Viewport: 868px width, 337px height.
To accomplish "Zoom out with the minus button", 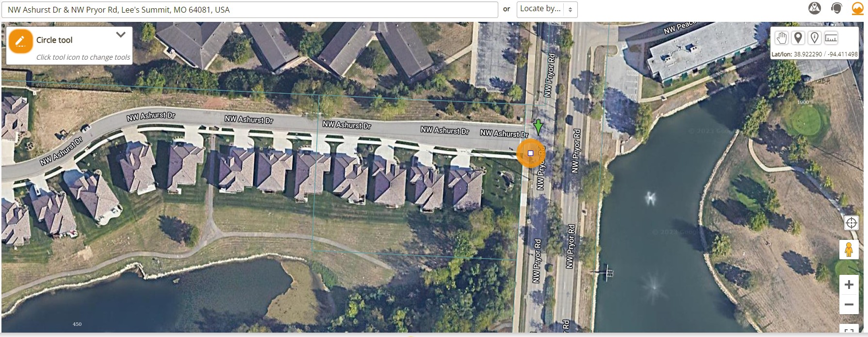I will 849,304.
